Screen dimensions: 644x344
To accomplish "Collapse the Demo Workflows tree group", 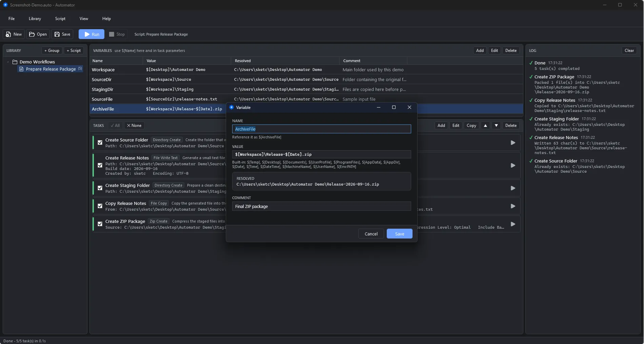I will (8, 62).
